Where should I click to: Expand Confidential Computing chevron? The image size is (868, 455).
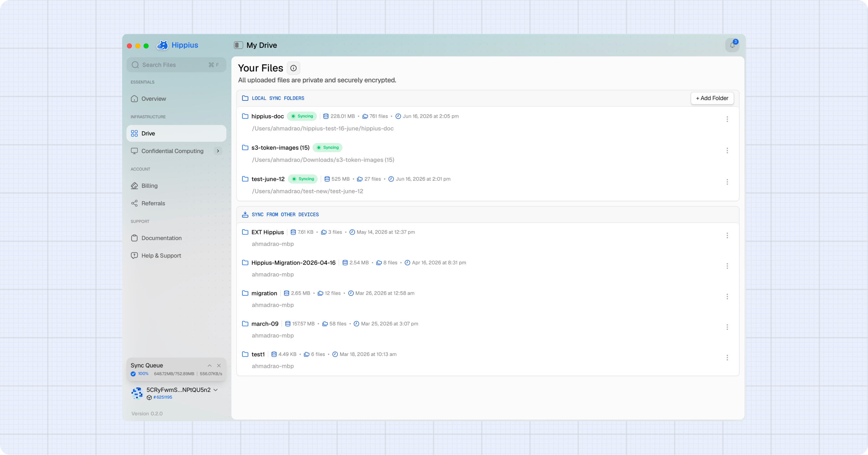(218, 151)
